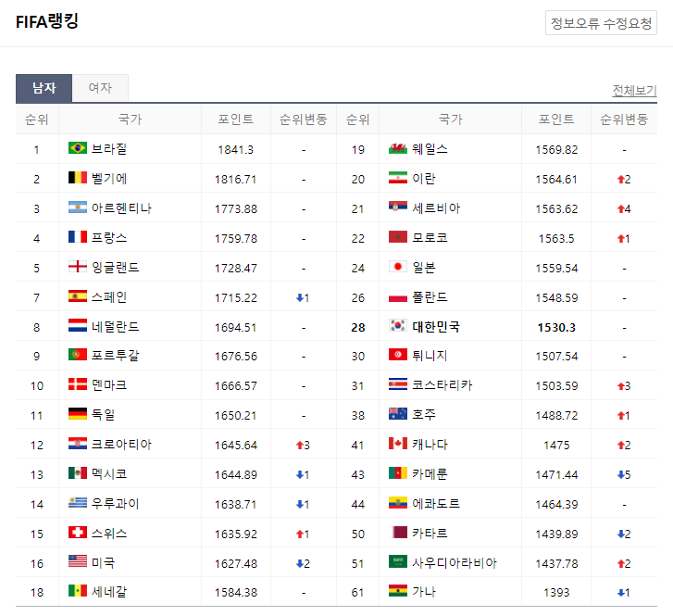
Task: Click the Croatia flag icon
Action: pyautogui.click(x=78, y=444)
